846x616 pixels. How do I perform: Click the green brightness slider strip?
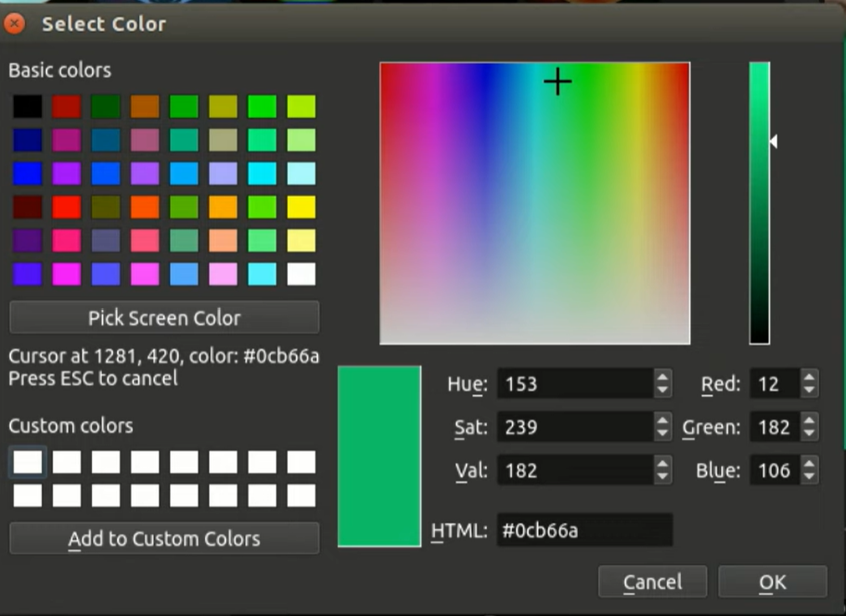(x=759, y=202)
